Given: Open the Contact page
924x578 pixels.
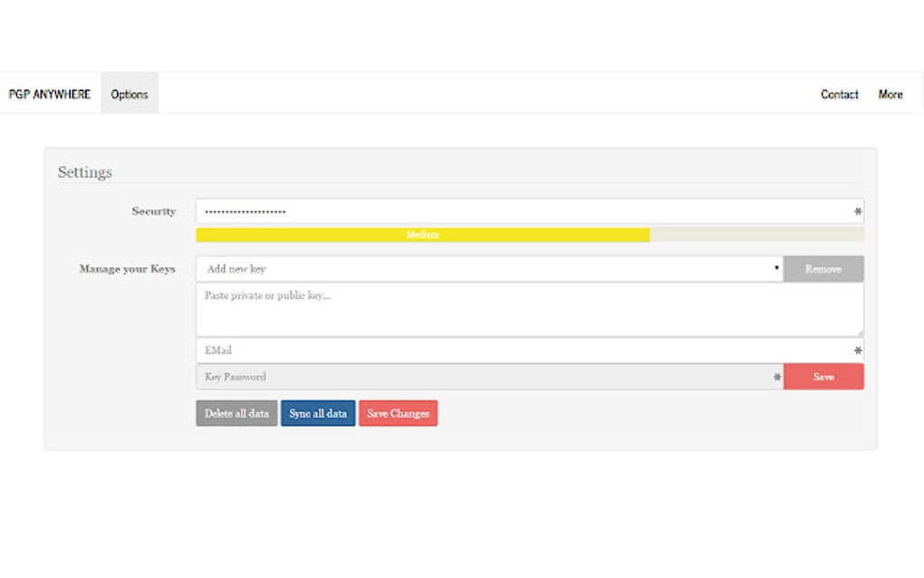Looking at the screenshot, I should [x=839, y=94].
